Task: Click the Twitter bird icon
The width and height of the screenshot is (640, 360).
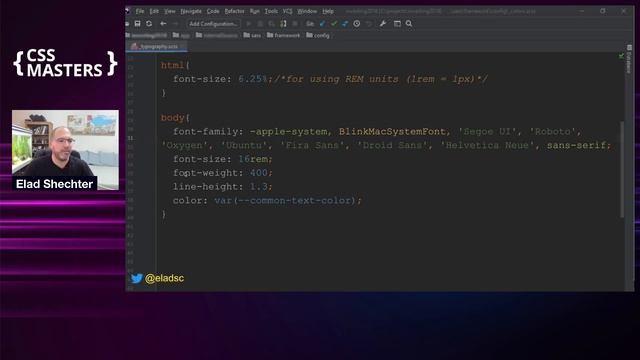Action: [x=137, y=278]
